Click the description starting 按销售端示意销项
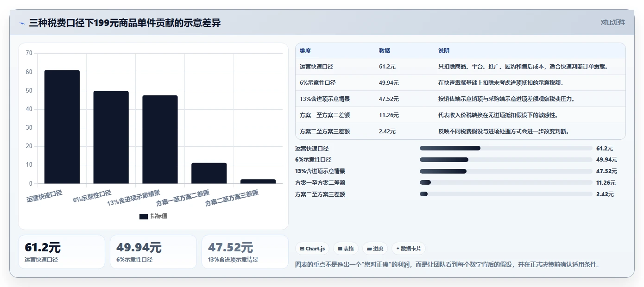The height and width of the screenshot is (287, 644). click(506, 99)
